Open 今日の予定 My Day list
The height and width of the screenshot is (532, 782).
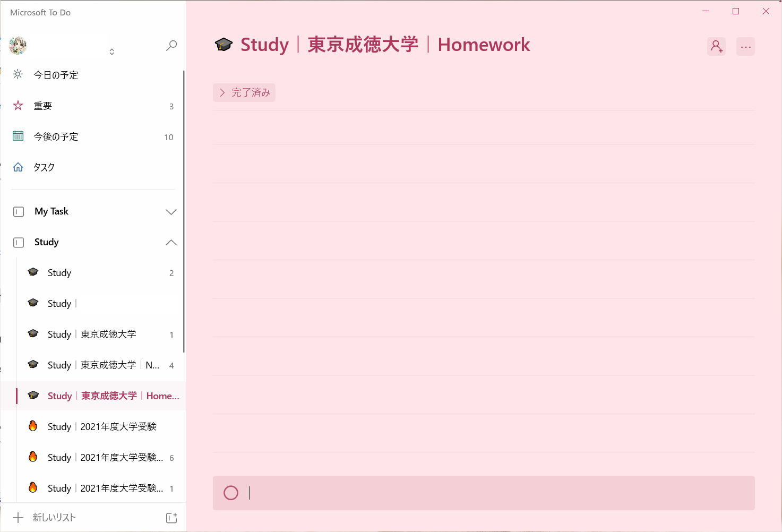pos(56,75)
